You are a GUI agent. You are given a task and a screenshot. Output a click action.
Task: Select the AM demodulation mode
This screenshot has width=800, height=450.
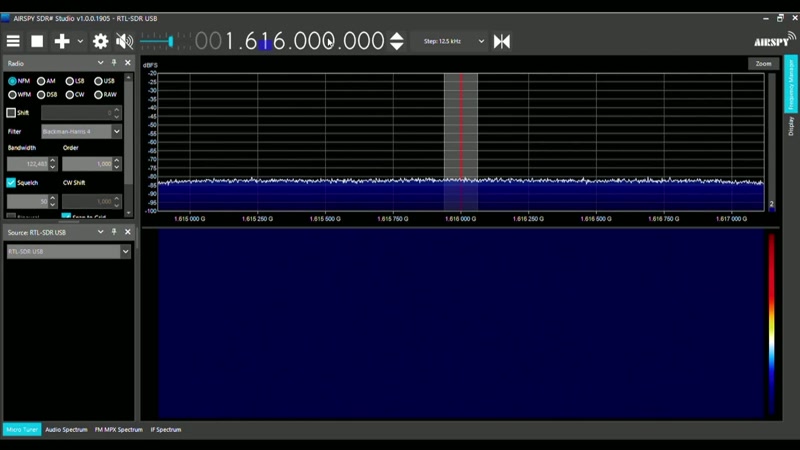[x=46, y=81]
